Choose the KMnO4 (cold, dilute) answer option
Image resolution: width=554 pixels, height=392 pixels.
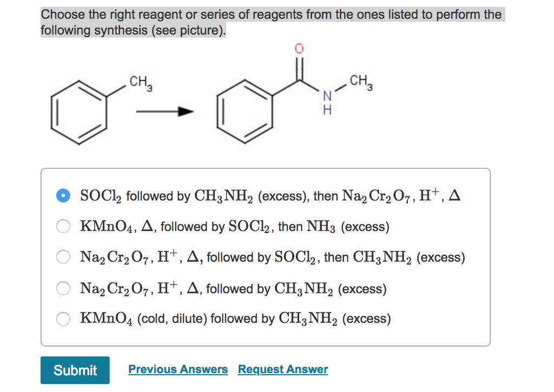pos(63,319)
